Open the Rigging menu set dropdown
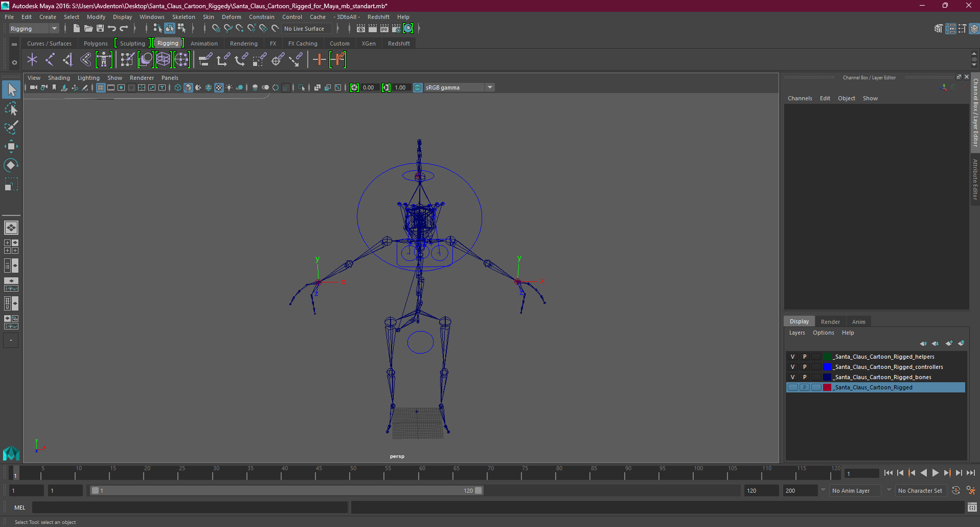The width and height of the screenshot is (980, 527). [34, 29]
